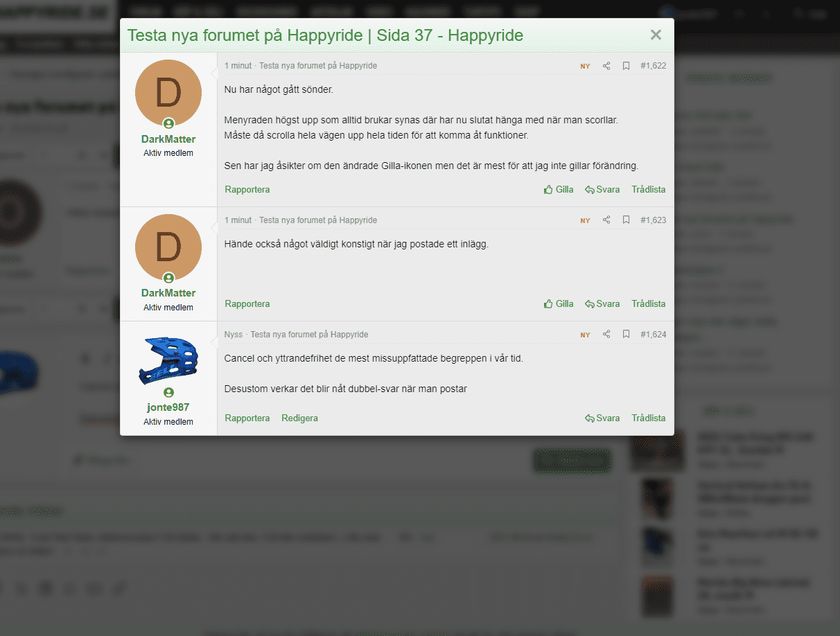The width and height of the screenshot is (840, 636).
Task: Open post permalink #1,624
Action: 653,335
